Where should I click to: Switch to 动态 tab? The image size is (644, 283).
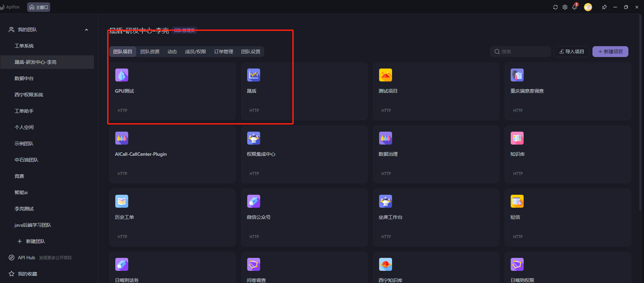pos(172,52)
